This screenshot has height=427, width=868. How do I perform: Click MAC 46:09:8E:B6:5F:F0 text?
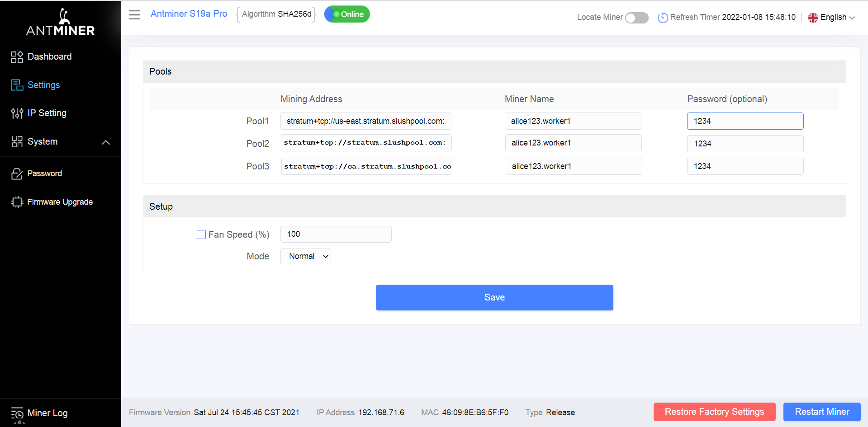(465, 413)
